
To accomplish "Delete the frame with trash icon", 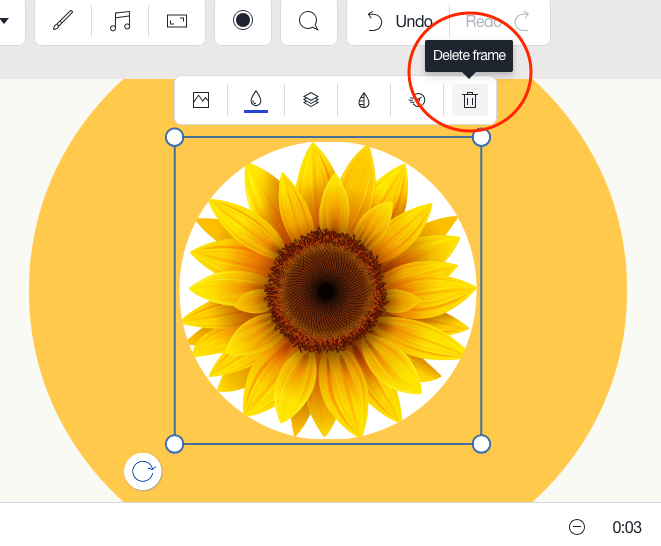I will click(470, 100).
